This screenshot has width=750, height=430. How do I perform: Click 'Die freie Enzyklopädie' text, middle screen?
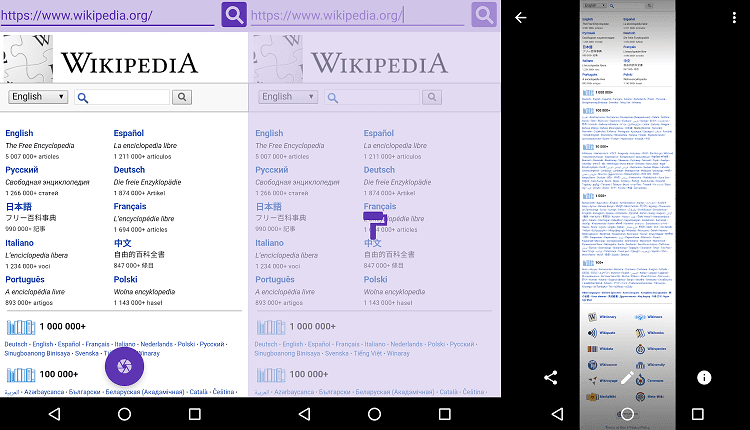[397, 182]
